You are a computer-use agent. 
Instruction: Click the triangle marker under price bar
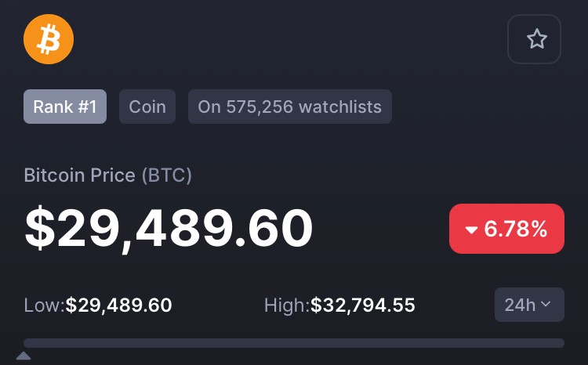tap(24, 356)
